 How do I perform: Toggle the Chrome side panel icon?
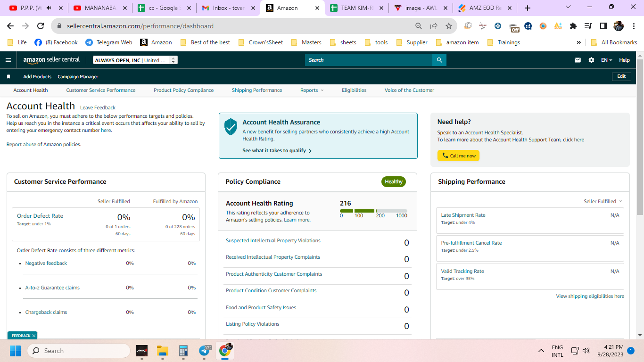click(x=603, y=26)
